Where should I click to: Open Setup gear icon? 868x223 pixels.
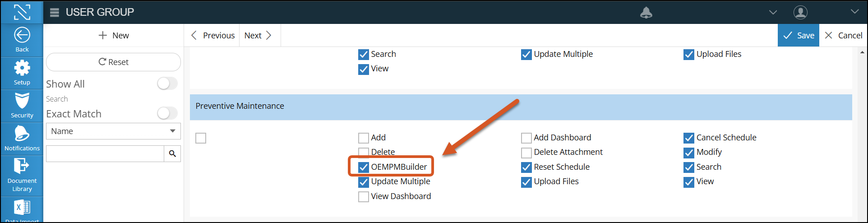[22, 69]
